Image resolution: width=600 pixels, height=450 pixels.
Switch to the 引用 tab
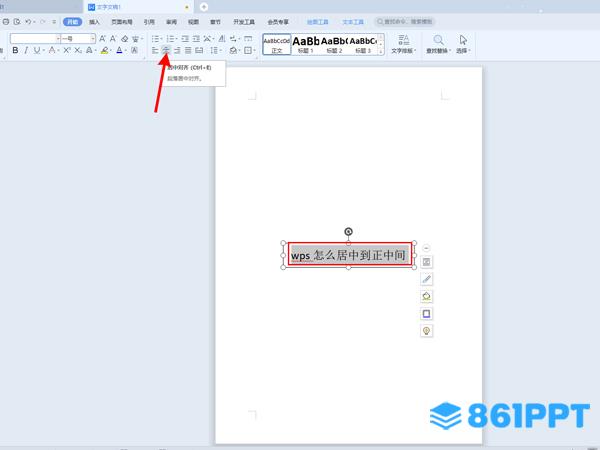click(x=149, y=22)
